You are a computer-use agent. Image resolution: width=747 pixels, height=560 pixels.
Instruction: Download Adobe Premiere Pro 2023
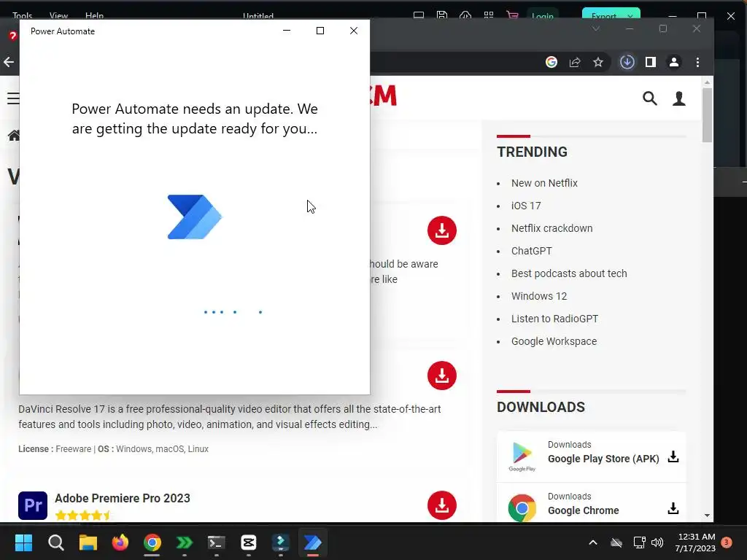pos(441,505)
